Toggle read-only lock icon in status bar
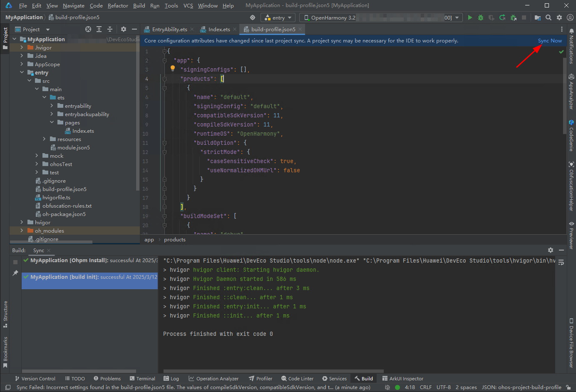 [569, 387]
